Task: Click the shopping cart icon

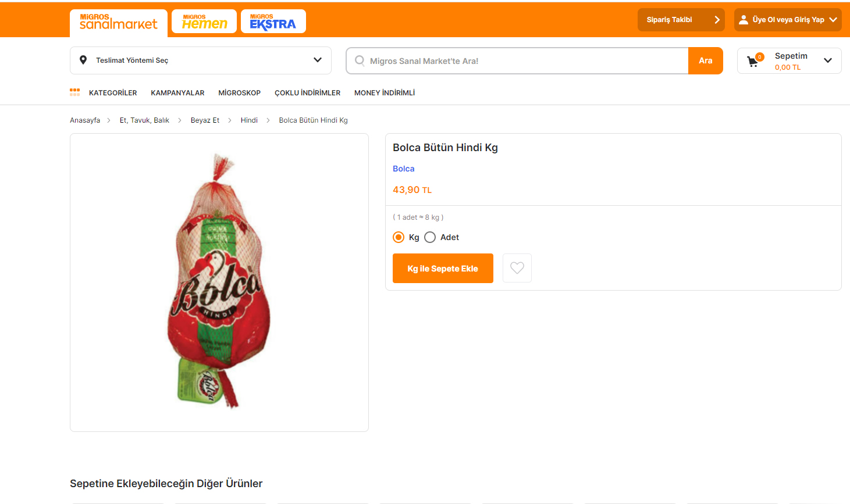Action: (x=753, y=61)
